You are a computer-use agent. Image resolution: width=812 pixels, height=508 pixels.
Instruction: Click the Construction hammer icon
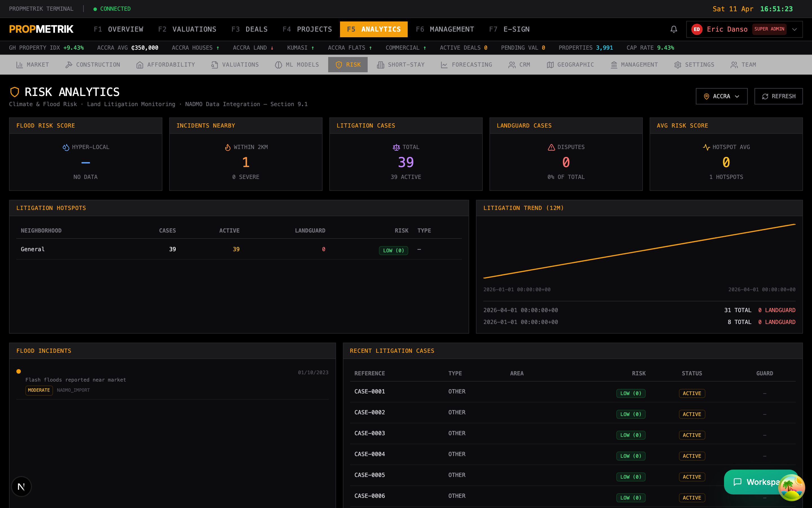69,65
